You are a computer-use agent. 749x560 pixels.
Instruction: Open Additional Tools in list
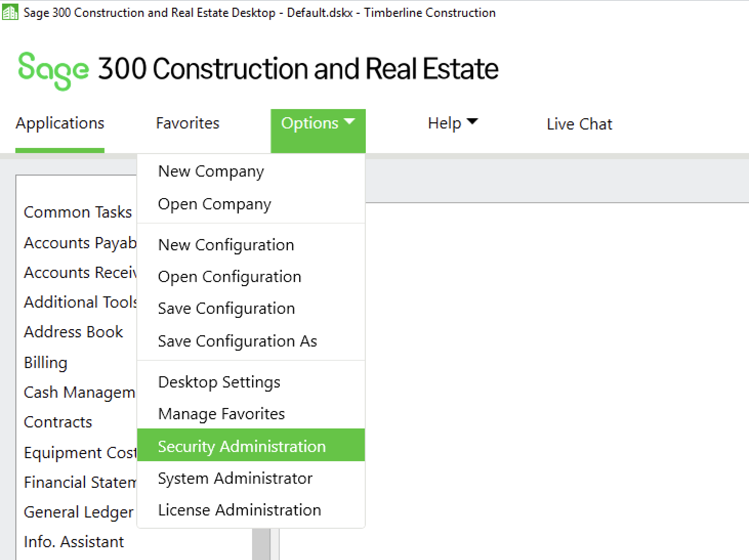coord(80,302)
